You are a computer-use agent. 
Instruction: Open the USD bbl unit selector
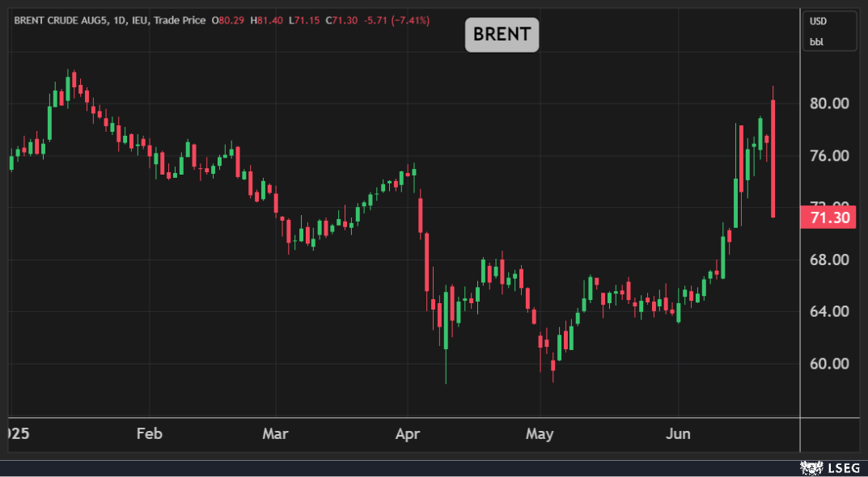point(829,31)
